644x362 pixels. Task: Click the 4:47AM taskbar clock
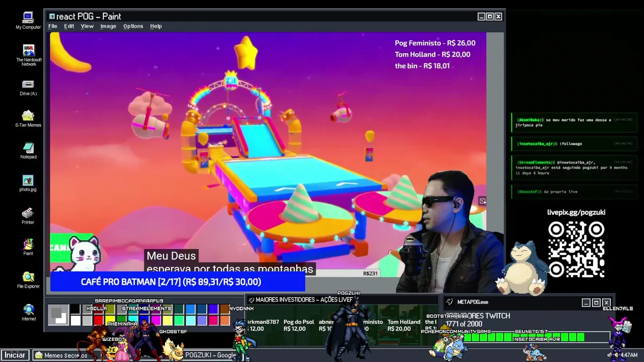[x=628, y=355]
